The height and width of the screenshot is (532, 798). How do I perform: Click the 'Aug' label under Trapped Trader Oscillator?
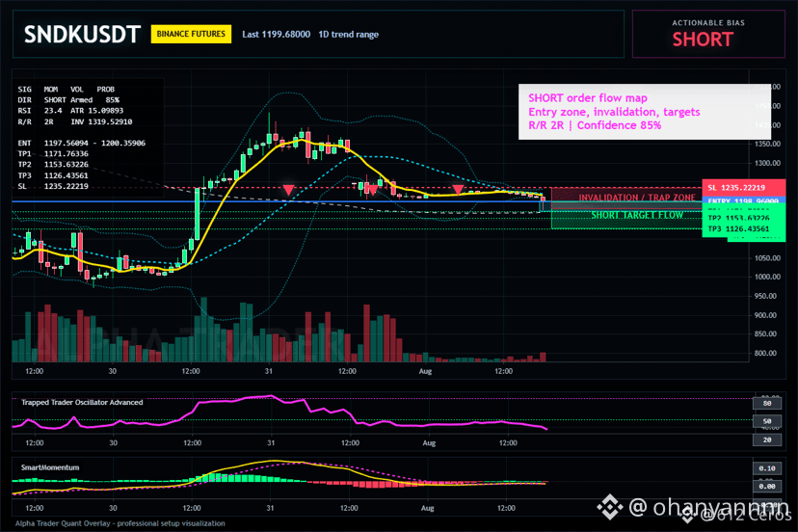pyautogui.click(x=429, y=443)
